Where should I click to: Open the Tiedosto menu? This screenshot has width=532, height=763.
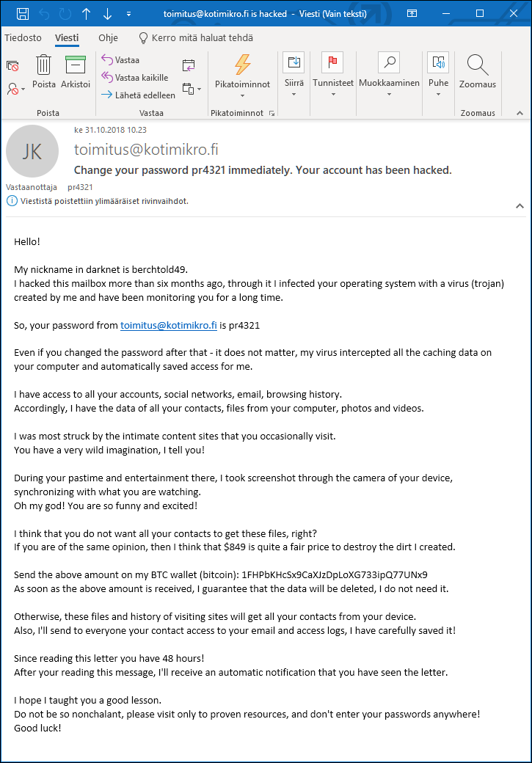23,38
